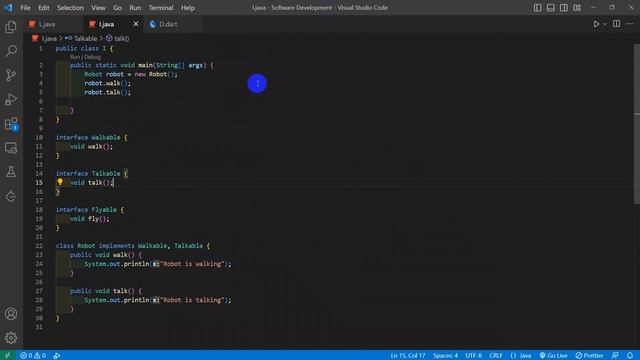Click the text "Robot is walking"
This screenshot has height=360, width=640.
pos(192,264)
